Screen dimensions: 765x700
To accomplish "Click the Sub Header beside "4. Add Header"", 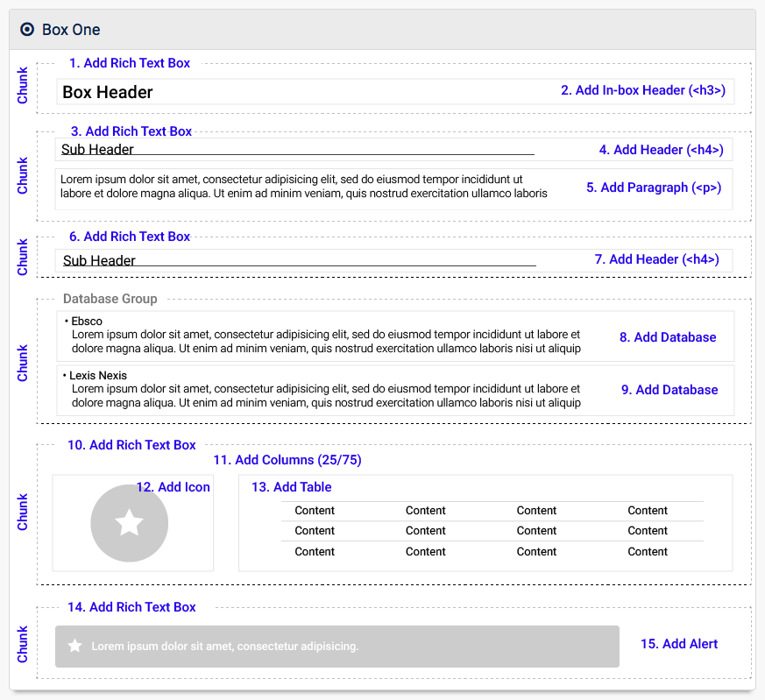I will (97, 149).
